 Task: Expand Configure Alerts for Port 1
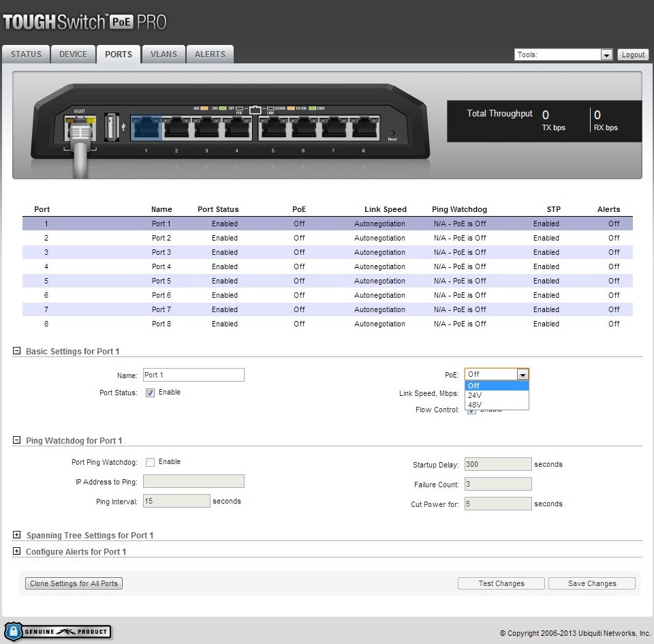16,551
